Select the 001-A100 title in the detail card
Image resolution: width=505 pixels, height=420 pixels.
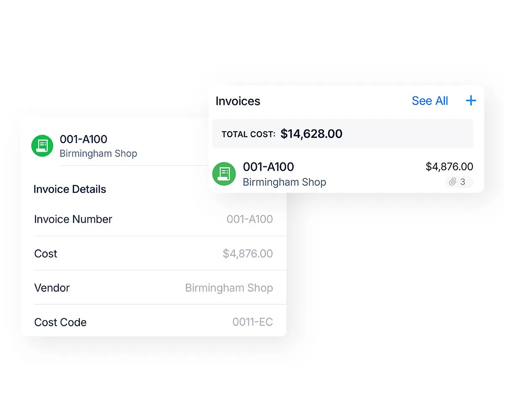[x=83, y=139]
